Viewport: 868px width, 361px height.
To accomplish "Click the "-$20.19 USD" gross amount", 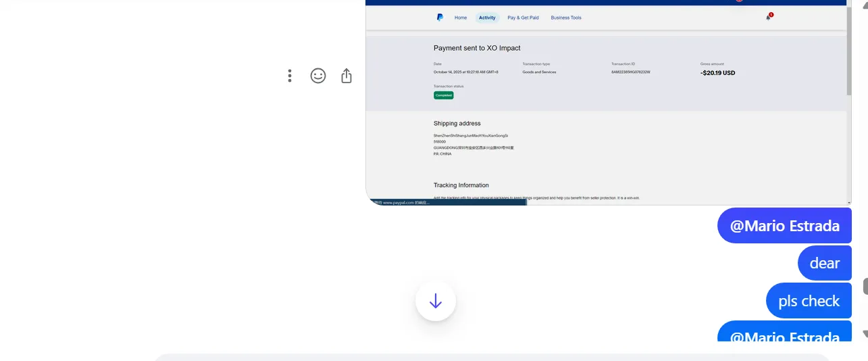I will pos(718,72).
